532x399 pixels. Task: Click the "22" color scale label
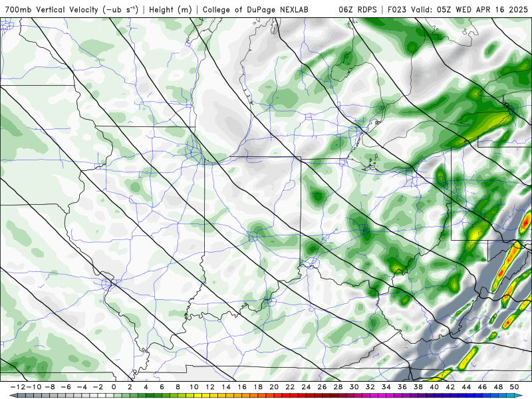pos(290,387)
